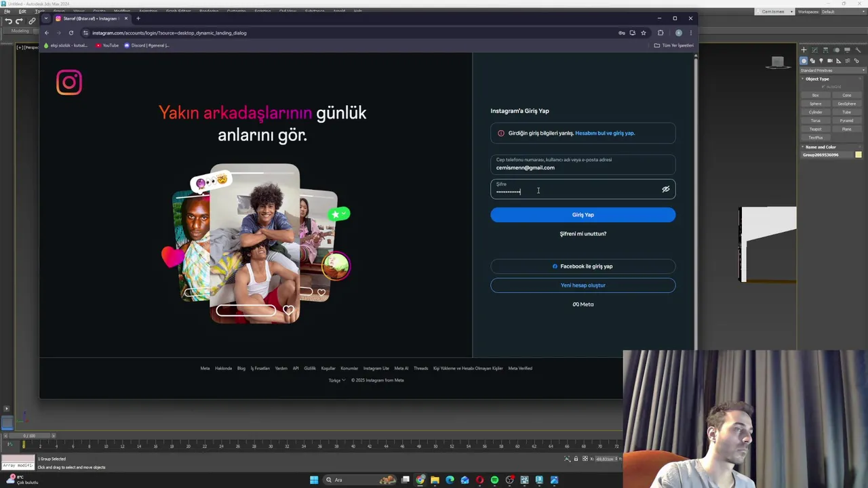Image resolution: width=868 pixels, height=488 pixels.
Task: Open the Chrome three-dot menu
Action: pos(690,33)
